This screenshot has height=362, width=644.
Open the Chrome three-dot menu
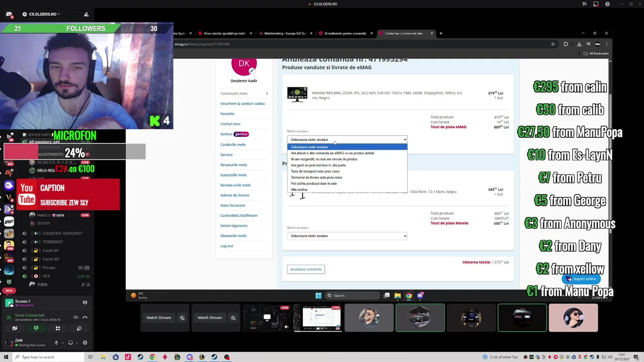point(606,44)
